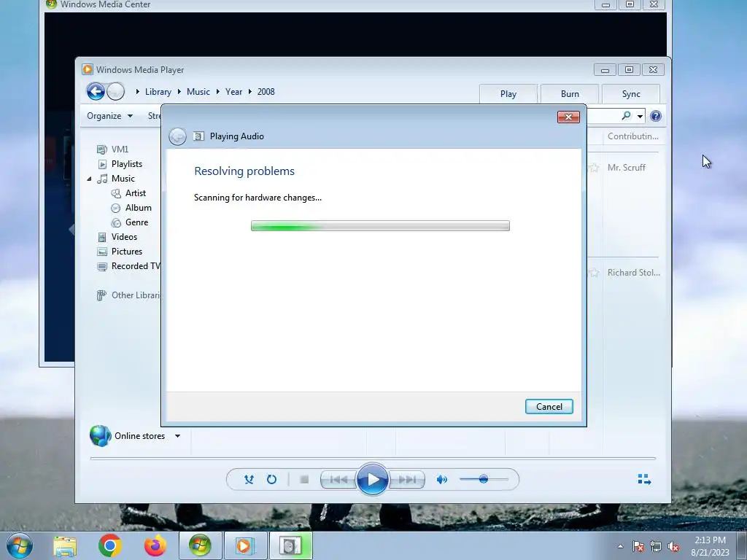
Task: Click Mr. Scruff artist entry
Action: click(627, 168)
